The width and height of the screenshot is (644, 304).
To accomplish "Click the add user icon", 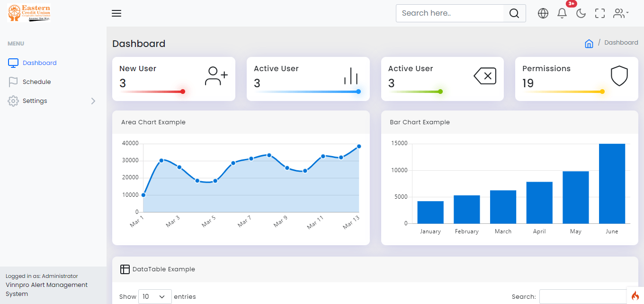I will click(x=216, y=76).
